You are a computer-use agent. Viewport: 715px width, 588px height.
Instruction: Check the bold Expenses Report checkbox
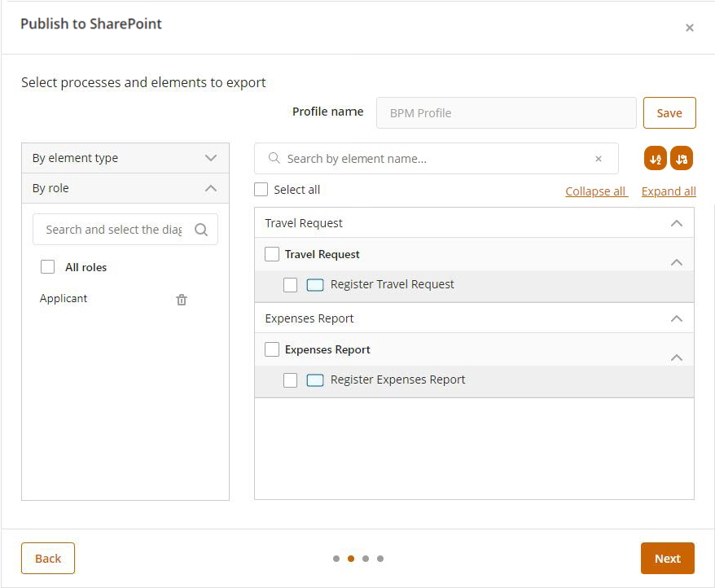pyautogui.click(x=272, y=349)
